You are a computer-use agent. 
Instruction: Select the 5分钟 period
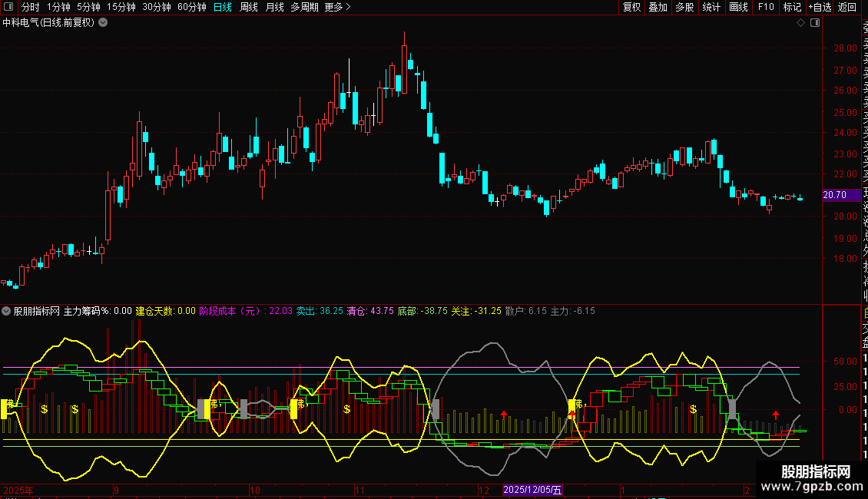88,7
